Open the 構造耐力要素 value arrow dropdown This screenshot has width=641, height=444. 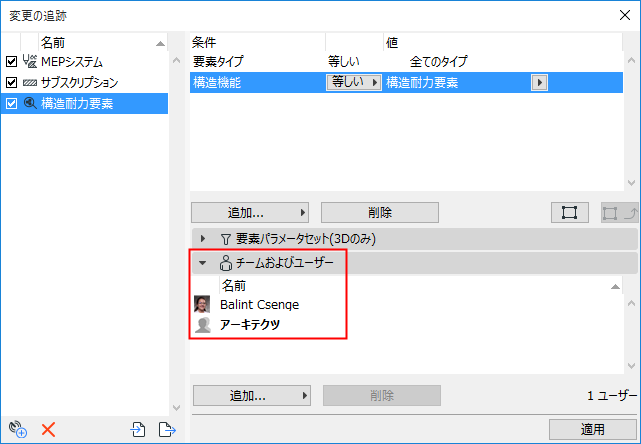click(539, 83)
